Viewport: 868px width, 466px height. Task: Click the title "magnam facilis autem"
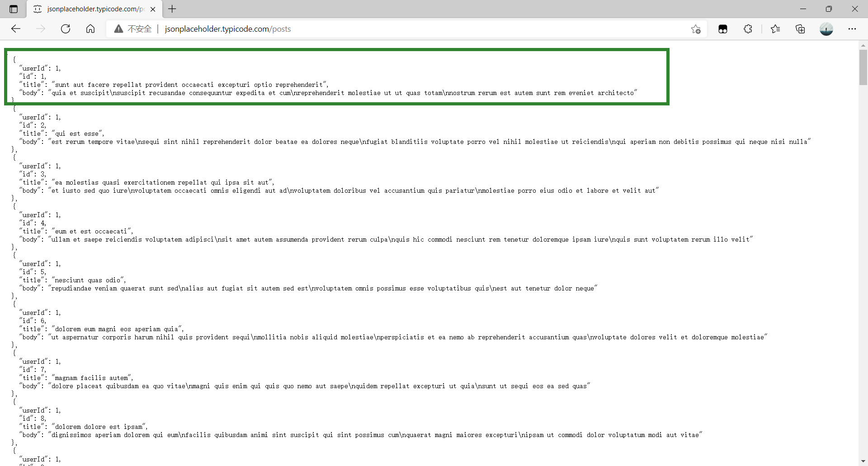point(92,378)
